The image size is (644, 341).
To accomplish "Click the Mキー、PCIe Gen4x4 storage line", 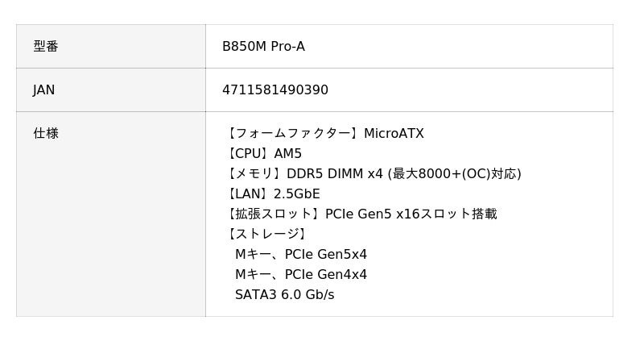I will click(301, 275).
